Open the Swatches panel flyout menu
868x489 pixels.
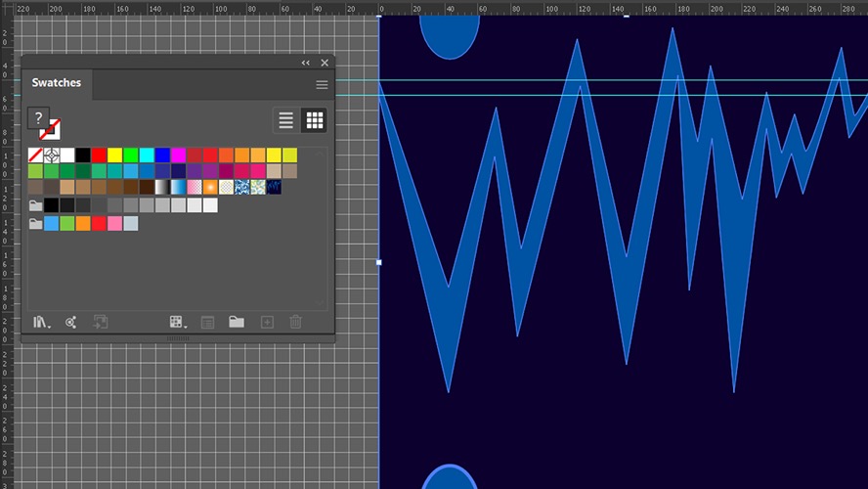[322, 85]
